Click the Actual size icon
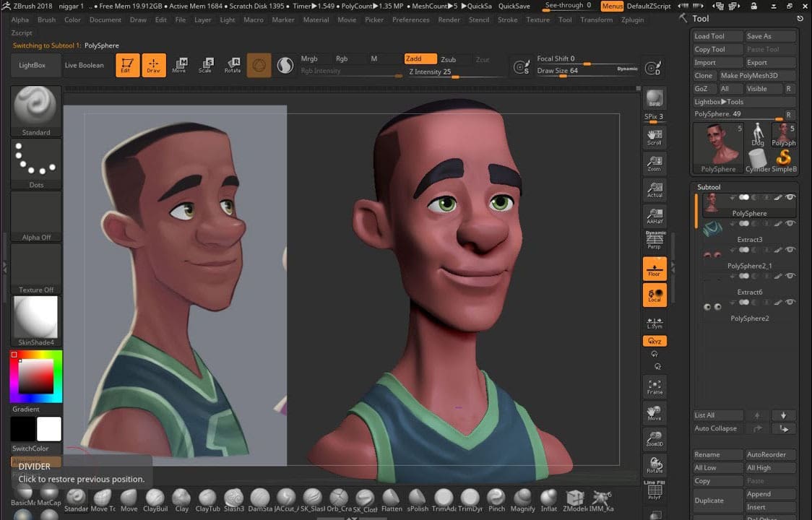Image resolution: width=812 pixels, height=520 pixels. (x=655, y=189)
